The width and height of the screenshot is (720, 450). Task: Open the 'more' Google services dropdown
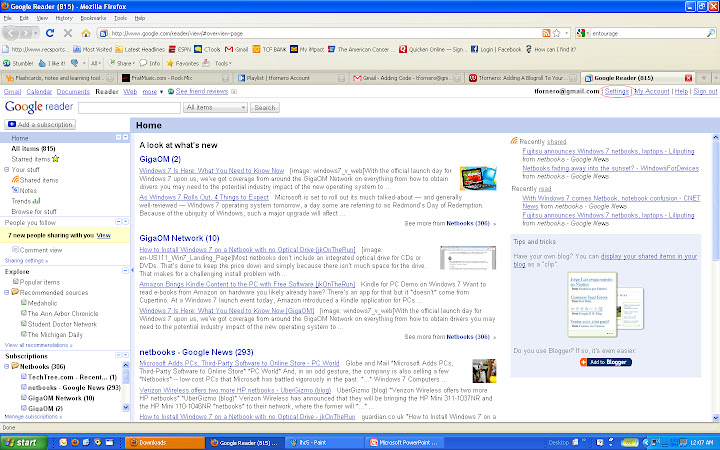[152, 91]
